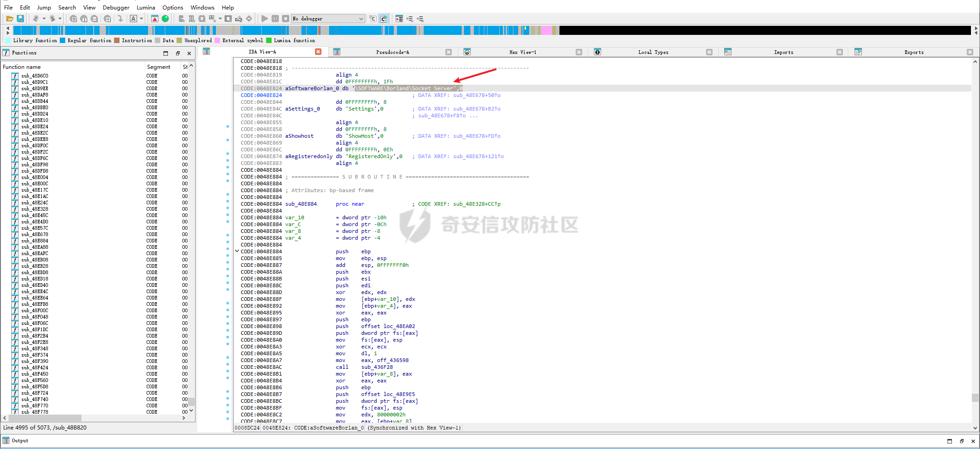The image size is (980, 449).
Task: Expand the jump-forward history dropdown arrow
Action: pyautogui.click(x=60, y=19)
